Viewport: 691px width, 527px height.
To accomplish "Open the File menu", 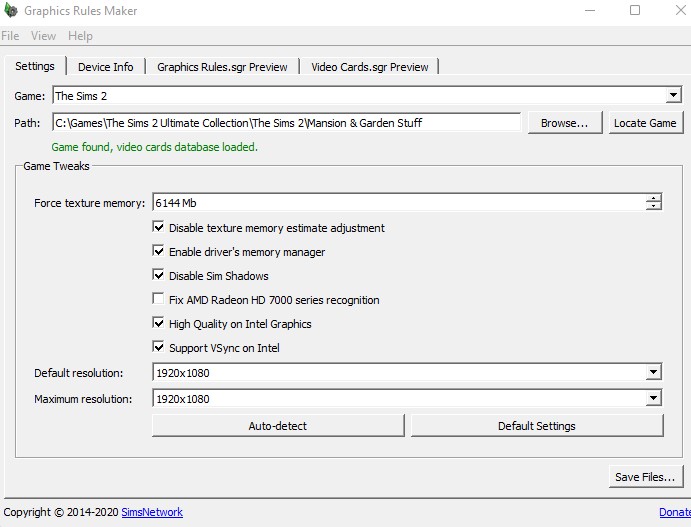I will point(10,36).
